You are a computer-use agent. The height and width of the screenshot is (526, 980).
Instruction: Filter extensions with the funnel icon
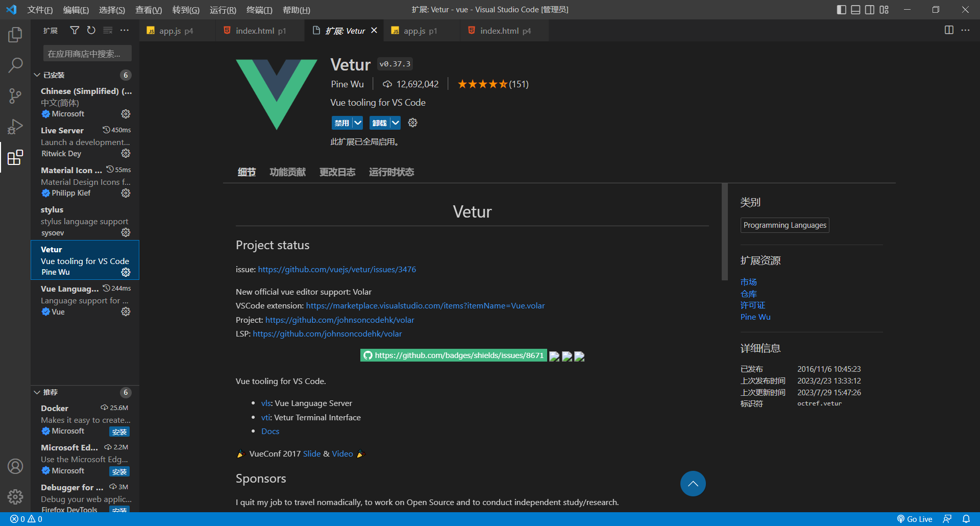75,31
